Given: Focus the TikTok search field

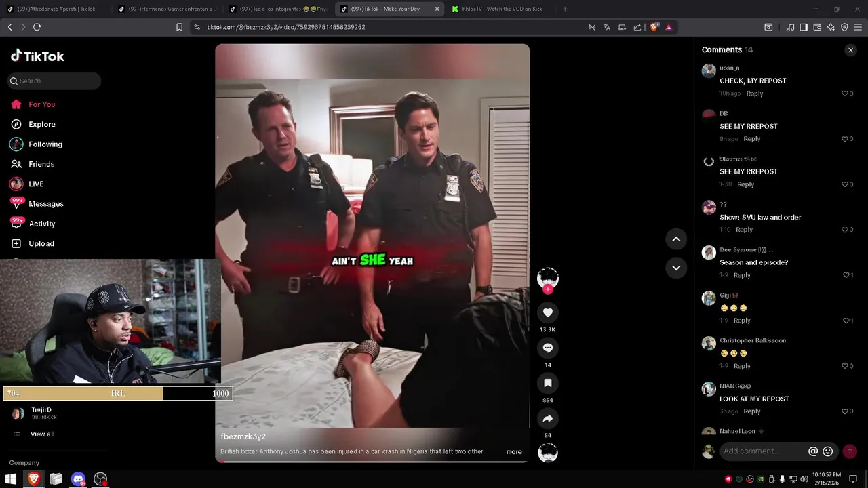Looking at the screenshot, I should point(54,81).
